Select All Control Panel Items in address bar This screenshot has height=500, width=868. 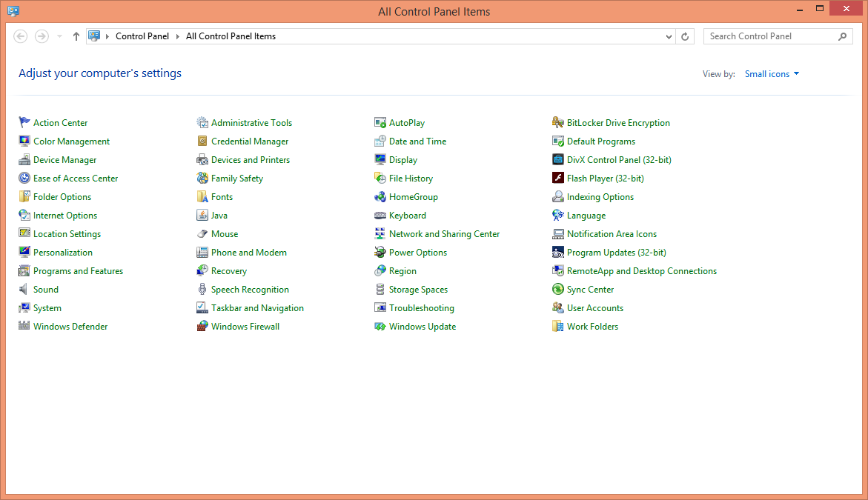click(x=231, y=36)
